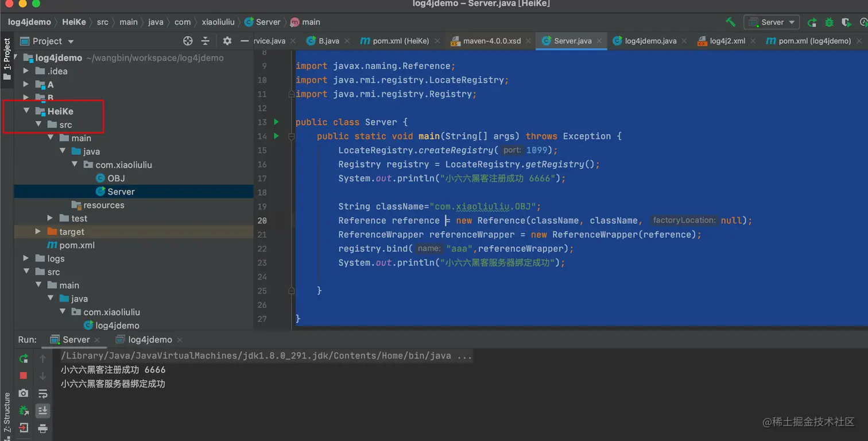Screen dimensions: 868x441
Task: Expand the target folder
Action: click(38, 232)
